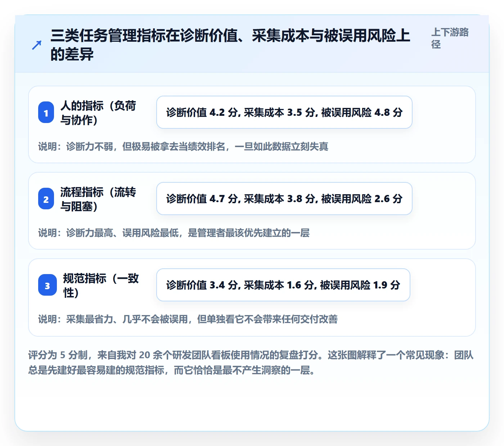Viewport: 504px width, 446px height.
Task: Click score box reading 诊断价值 3.4 分
Action: (x=283, y=285)
